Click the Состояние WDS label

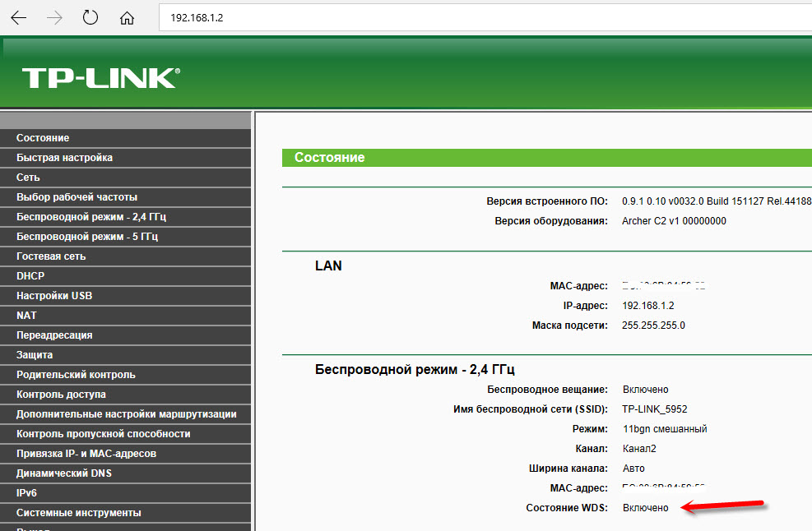point(567,508)
